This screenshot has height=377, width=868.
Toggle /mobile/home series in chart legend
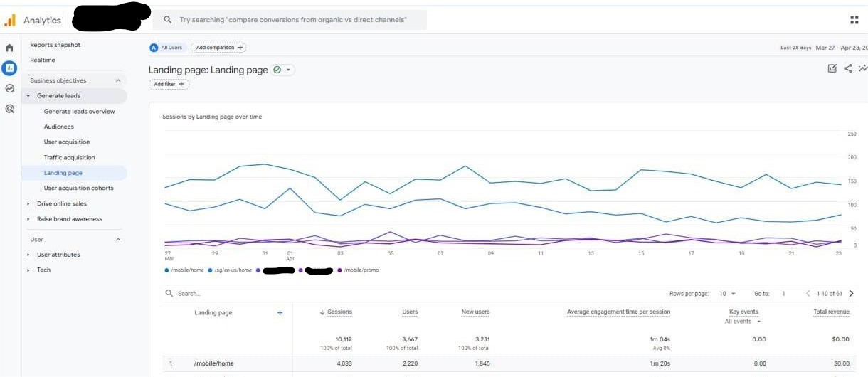click(x=184, y=270)
